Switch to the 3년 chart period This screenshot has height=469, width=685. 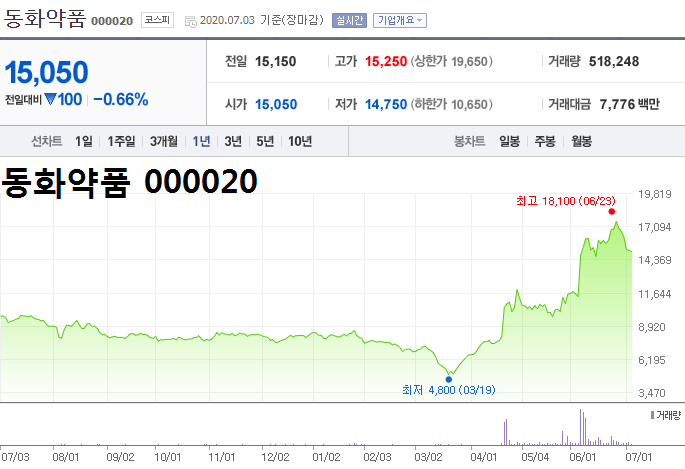(233, 141)
